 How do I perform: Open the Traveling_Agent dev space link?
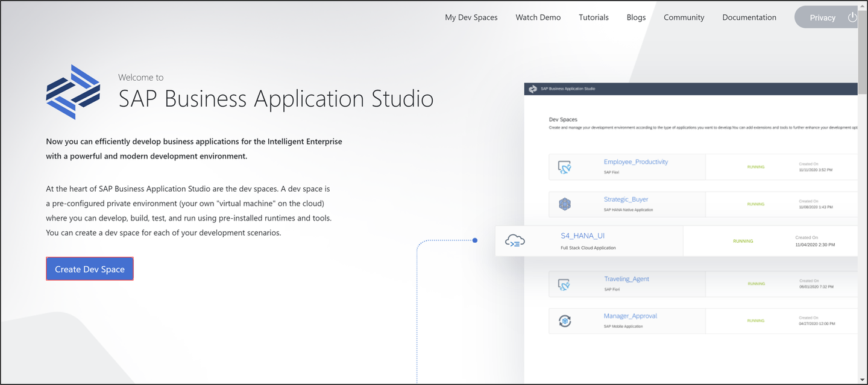pyautogui.click(x=627, y=279)
